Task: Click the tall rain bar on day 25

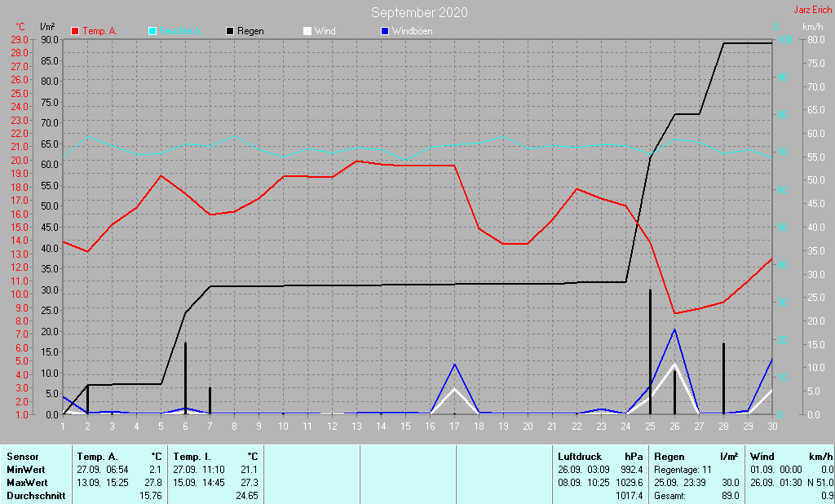Action: coord(650,351)
